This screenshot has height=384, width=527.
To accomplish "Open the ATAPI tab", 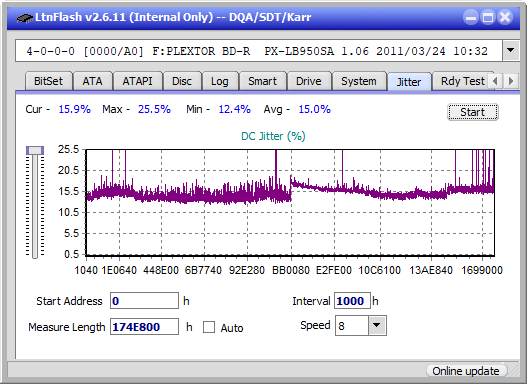I will 137,81.
